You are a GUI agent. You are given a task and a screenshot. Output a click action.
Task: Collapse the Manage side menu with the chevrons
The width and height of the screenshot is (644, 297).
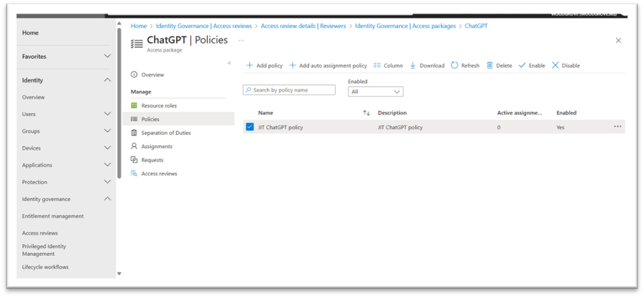pos(229,63)
